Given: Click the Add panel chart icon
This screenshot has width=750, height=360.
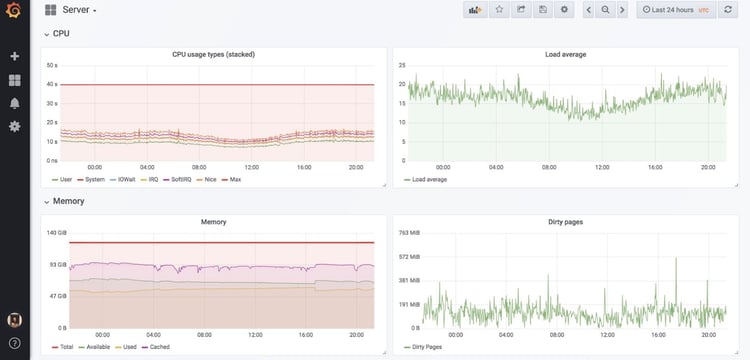Looking at the screenshot, I should (x=475, y=10).
